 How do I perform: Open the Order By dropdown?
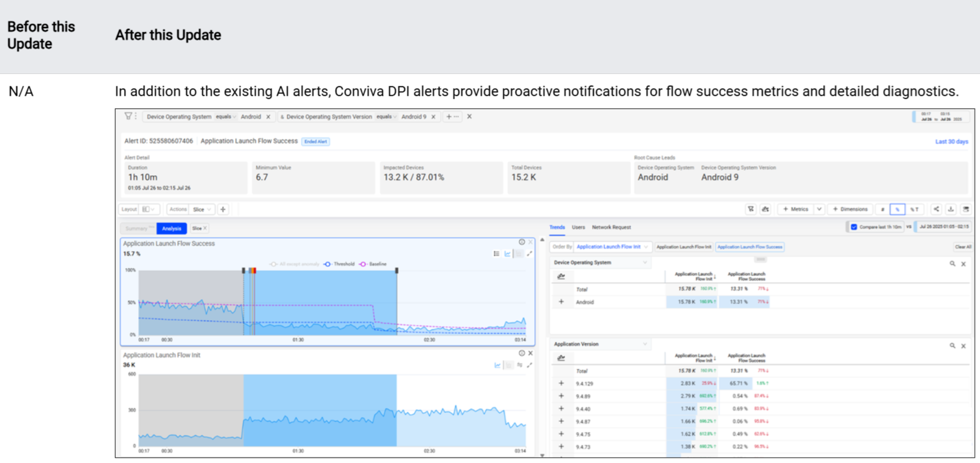coord(611,247)
